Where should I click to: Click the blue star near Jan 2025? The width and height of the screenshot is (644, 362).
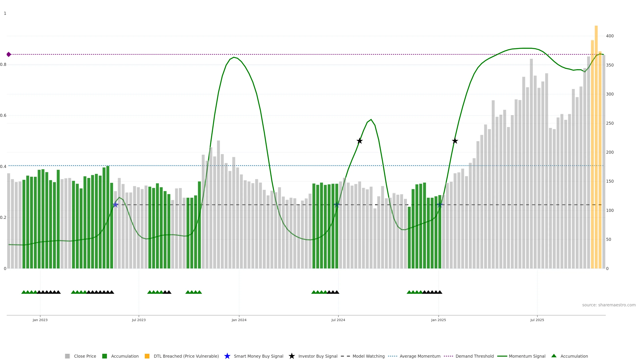tap(440, 205)
